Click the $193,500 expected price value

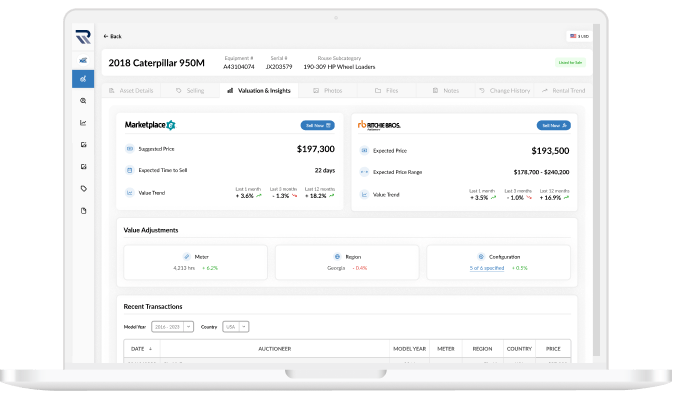pos(550,151)
